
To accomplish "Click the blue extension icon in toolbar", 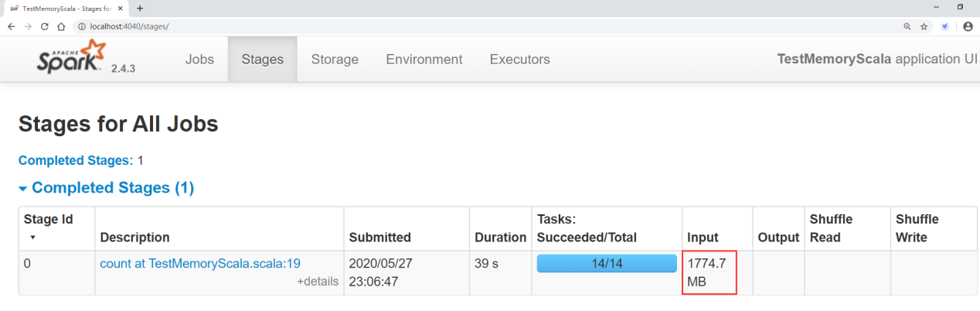I will (x=945, y=26).
